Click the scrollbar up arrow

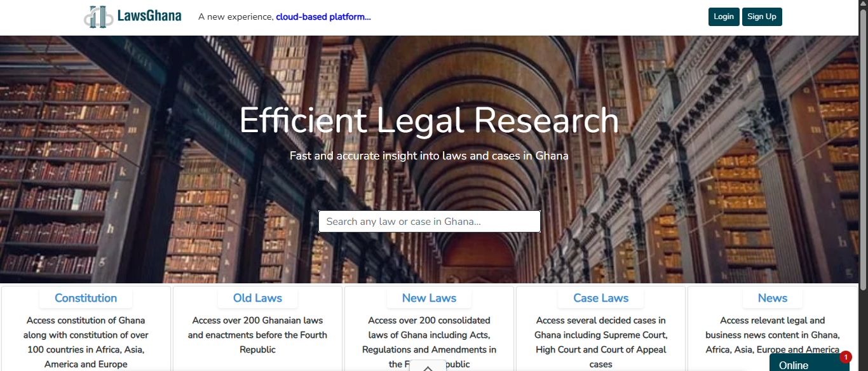coord(863,4)
